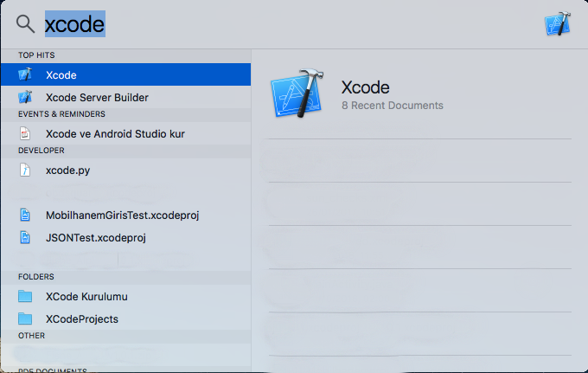Open MobilhanemGirisTest.xcodeproj result
This screenshot has width=588, height=373.
tap(125, 215)
